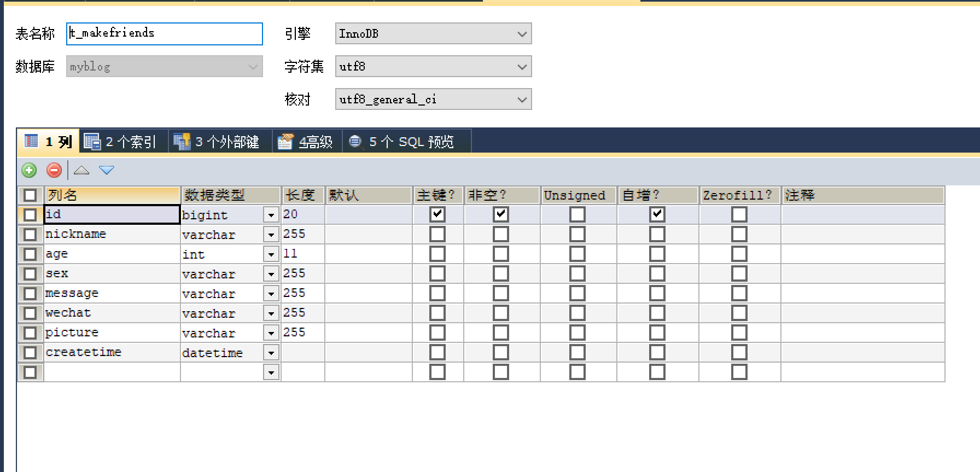Click the 长度 column header
Image resolution: width=980 pixels, height=472 pixels.
303,195
